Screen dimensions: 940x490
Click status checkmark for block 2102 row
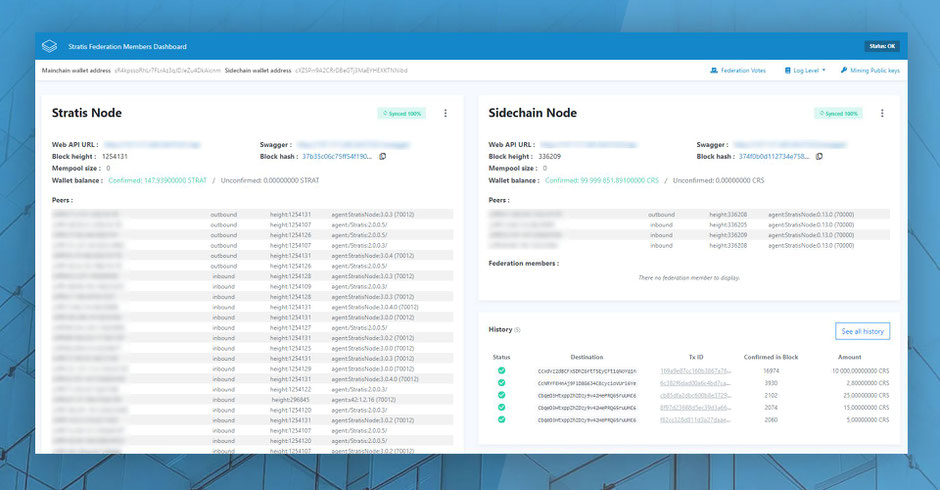(501, 395)
